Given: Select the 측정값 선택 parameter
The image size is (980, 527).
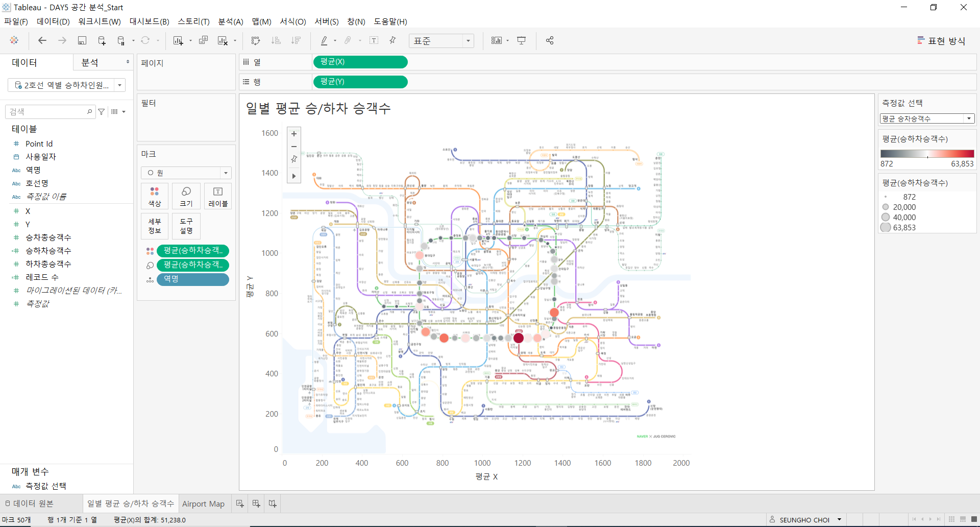Looking at the screenshot, I should click(46, 486).
